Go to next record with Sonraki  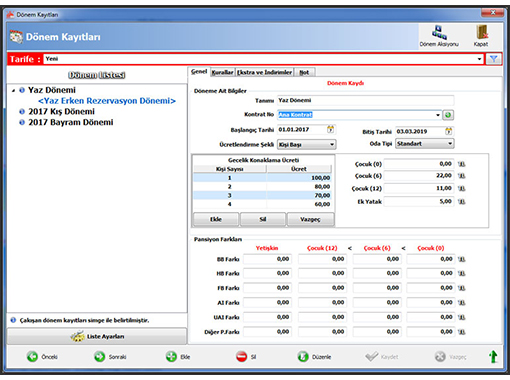click(110, 357)
